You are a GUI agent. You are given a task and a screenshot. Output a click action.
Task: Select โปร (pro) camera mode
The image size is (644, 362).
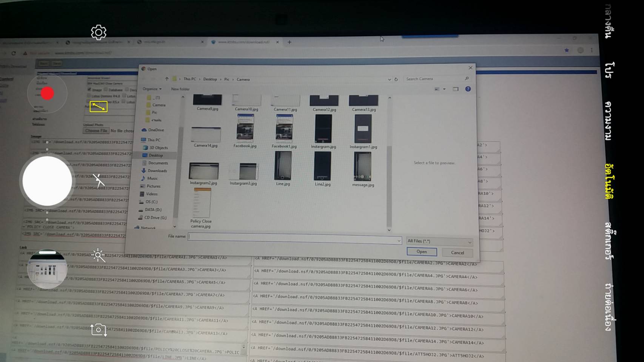click(609, 71)
